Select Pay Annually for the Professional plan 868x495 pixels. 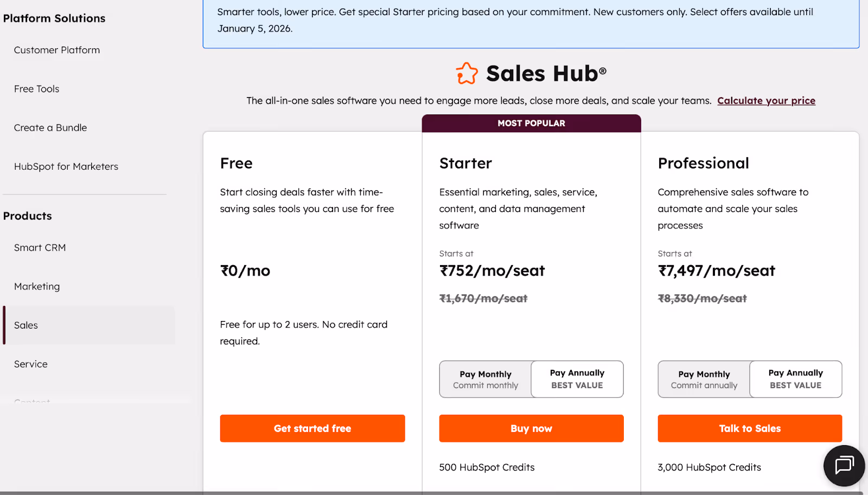795,379
